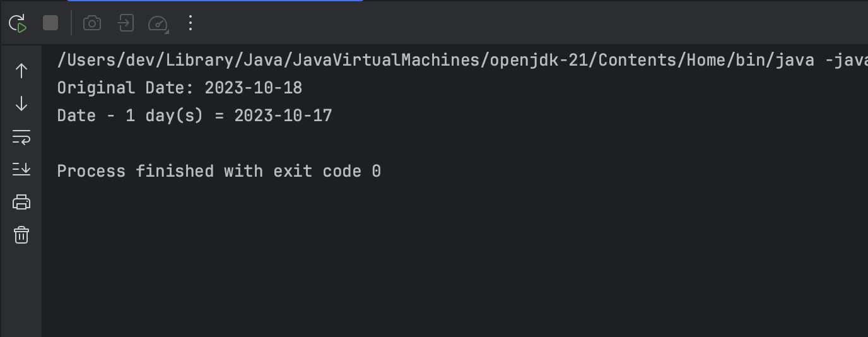Rerun the program with Rerun icon
This screenshot has width=868, height=337.
coord(18,24)
